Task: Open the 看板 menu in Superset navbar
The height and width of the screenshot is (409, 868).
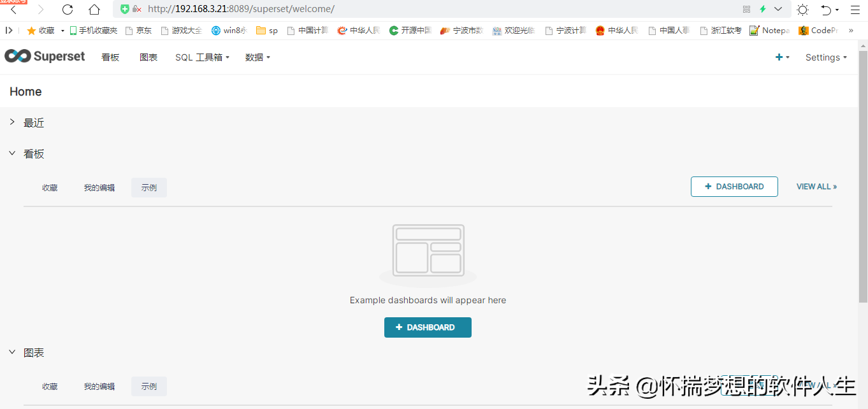Action: 110,57
